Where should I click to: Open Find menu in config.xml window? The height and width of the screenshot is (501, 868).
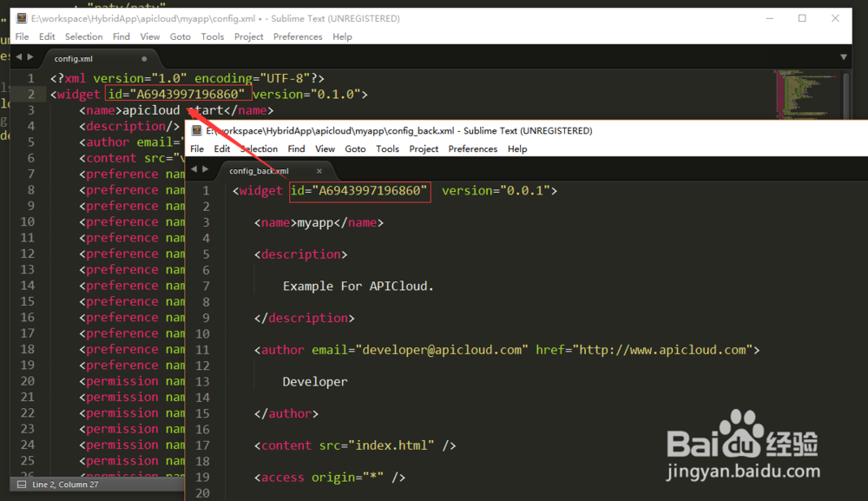click(x=122, y=36)
